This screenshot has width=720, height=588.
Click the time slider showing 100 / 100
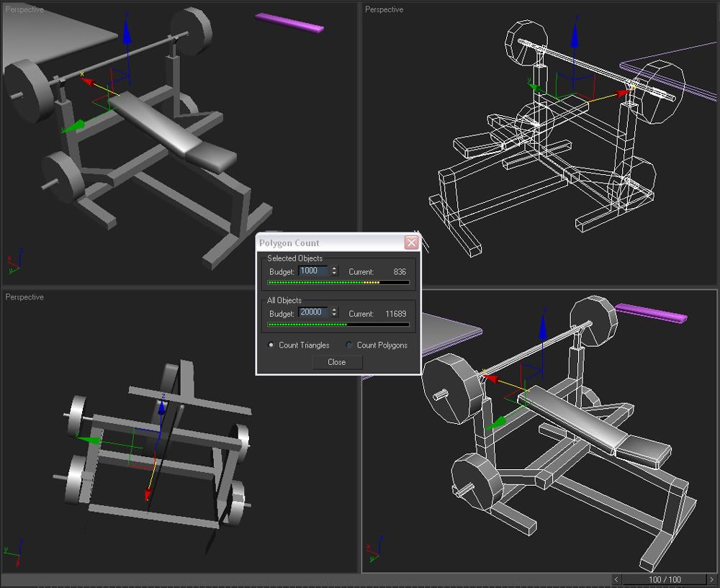coord(665,579)
